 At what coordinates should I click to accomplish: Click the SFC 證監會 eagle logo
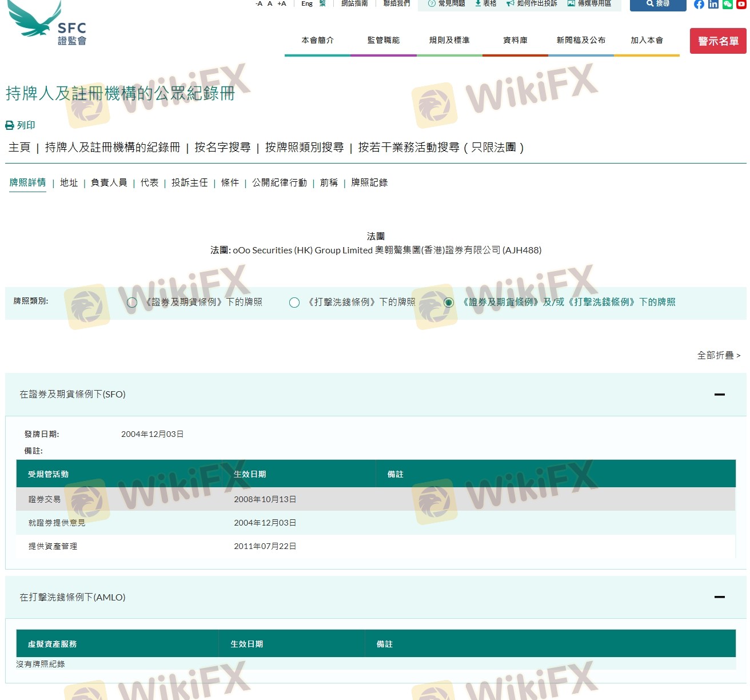[x=47, y=24]
